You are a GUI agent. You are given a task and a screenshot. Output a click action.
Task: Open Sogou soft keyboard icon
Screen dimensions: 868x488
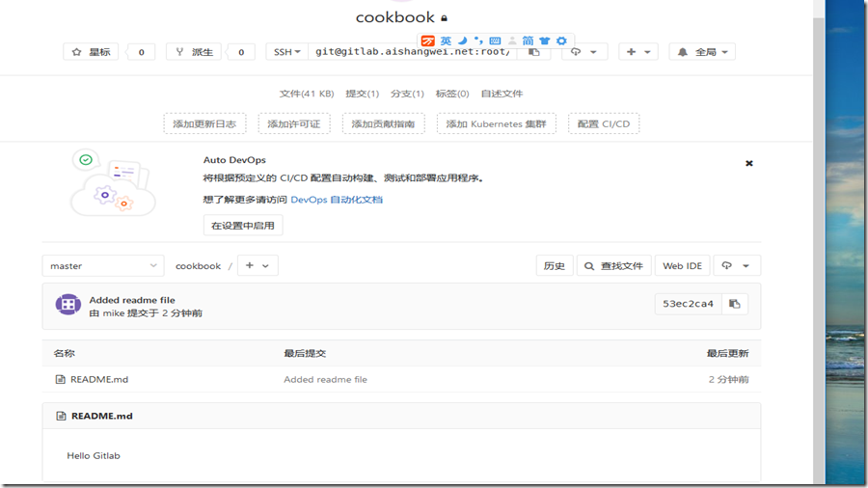pyautogui.click(x=495, y=41)
